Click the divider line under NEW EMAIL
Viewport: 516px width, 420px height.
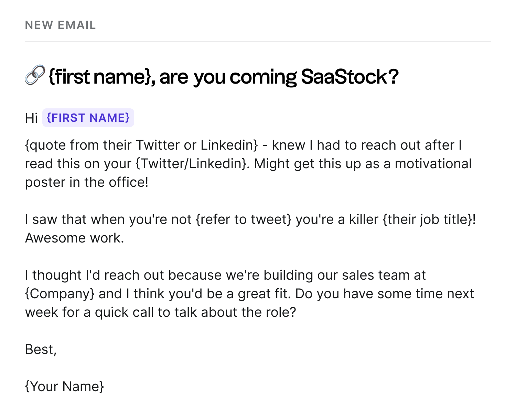point(258,42)
